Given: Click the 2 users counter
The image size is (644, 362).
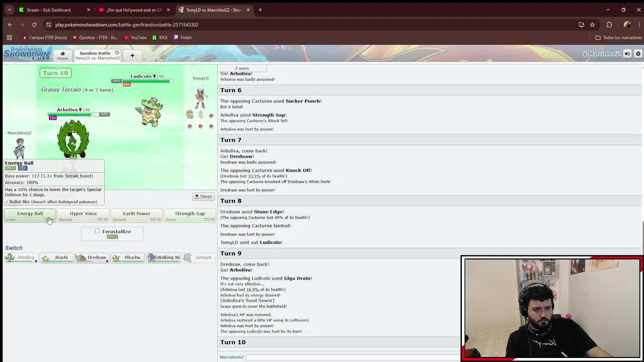Looking at the screenshot, I should point(242,68).
